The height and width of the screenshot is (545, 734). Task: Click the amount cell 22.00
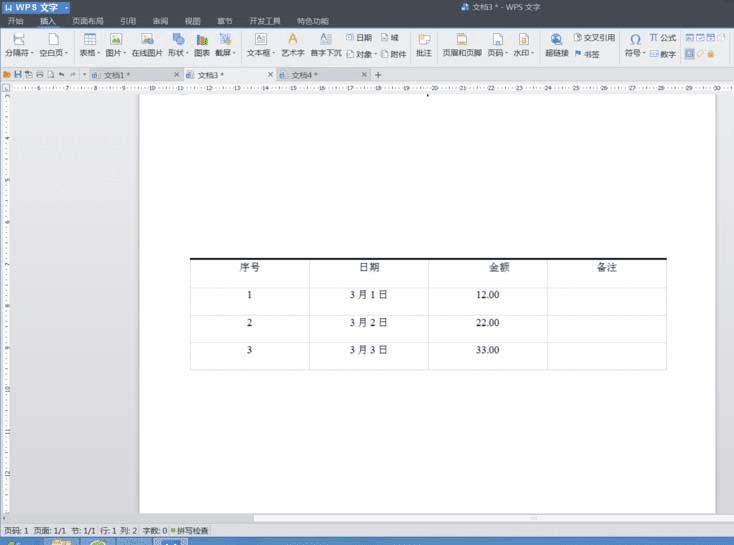tap(488, 329)
